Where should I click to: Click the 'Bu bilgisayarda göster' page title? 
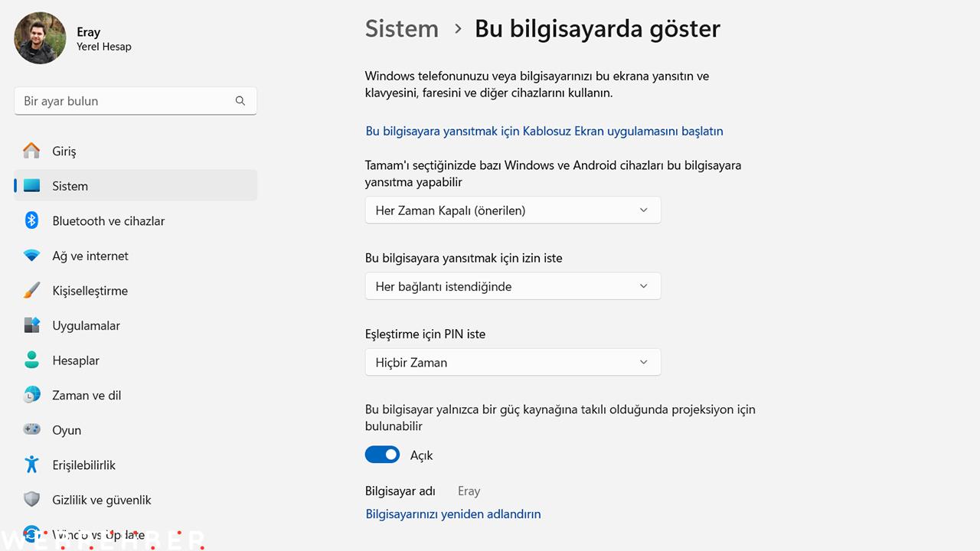point(597,28)
